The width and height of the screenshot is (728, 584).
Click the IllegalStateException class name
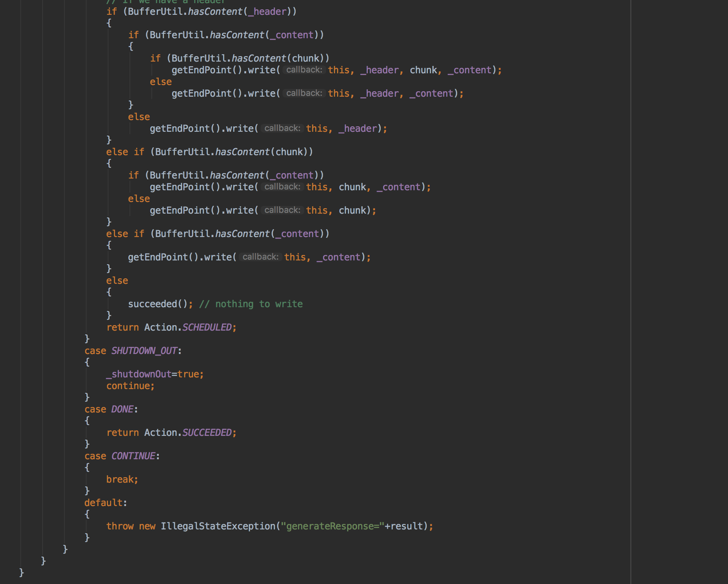tap(218, 526)
